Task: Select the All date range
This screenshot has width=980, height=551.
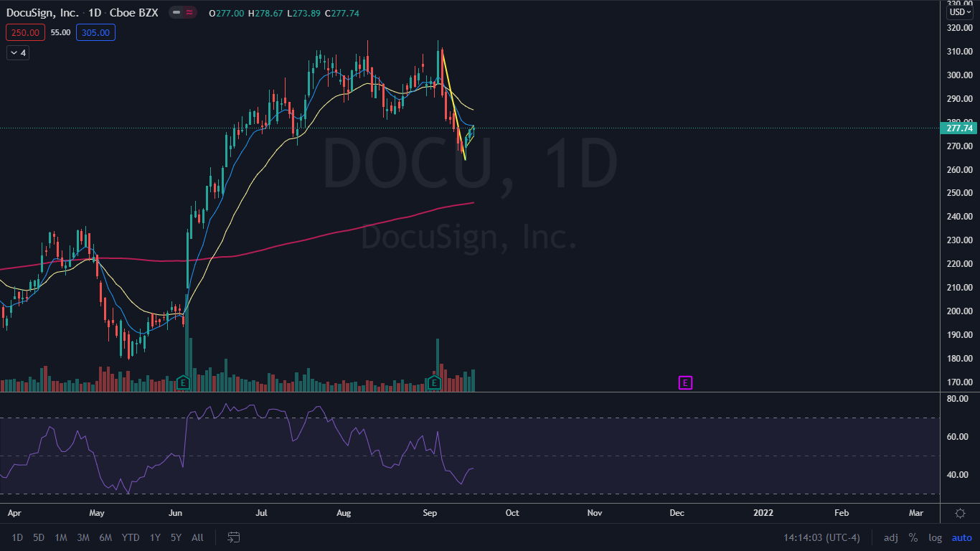Action: pos(198,537)
